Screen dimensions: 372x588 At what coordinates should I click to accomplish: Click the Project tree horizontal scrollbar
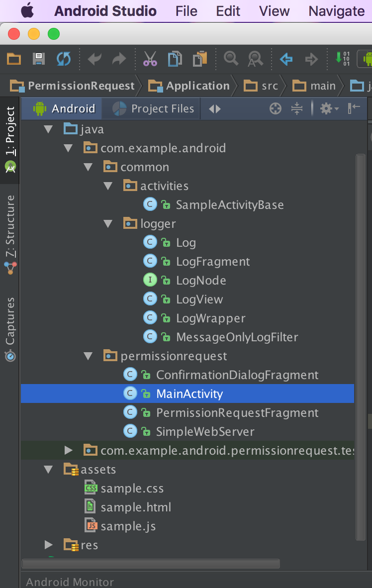[151, 564]
